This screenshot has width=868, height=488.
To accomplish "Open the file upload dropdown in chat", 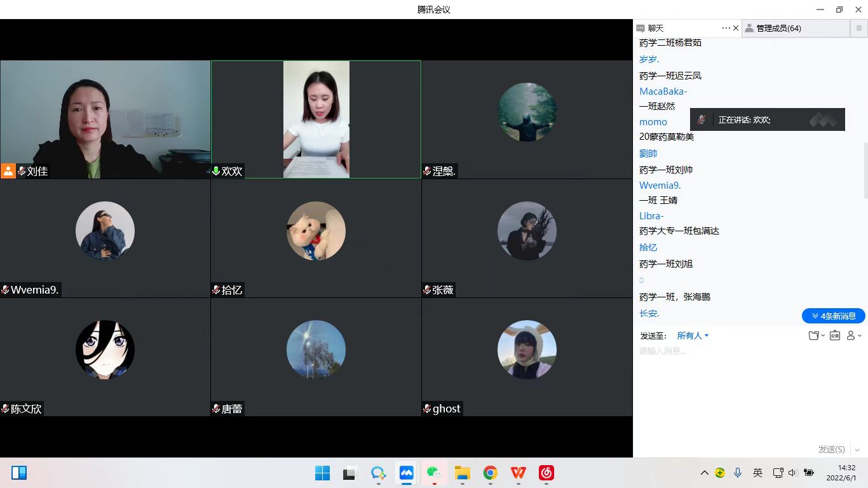I will pyautogui.click(x=817, y=335).
